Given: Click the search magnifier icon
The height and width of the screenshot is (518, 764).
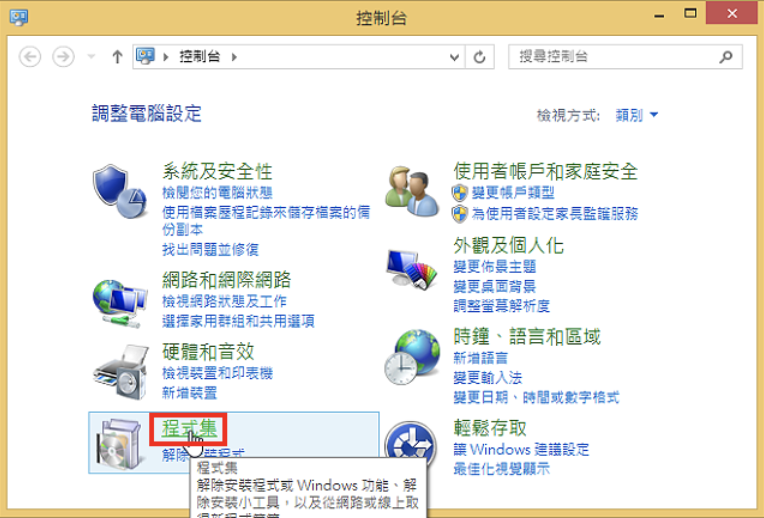Looking at the screenshot, I should (726, 57).
